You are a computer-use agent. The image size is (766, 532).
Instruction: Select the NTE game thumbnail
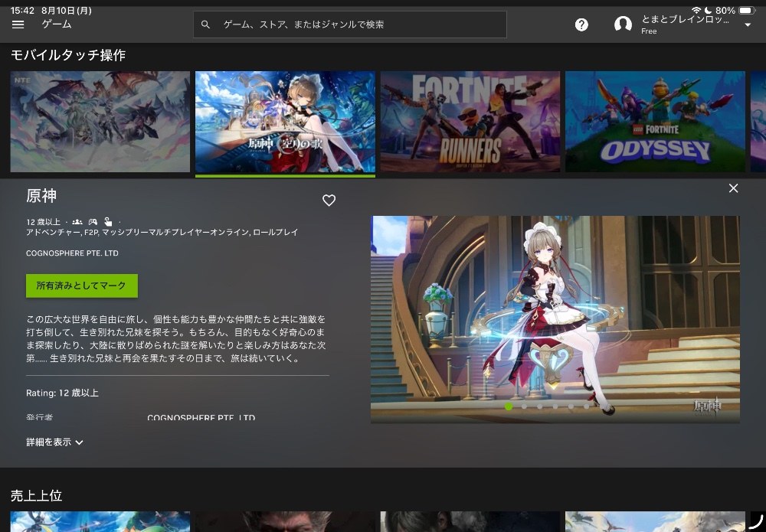point(100,122)
